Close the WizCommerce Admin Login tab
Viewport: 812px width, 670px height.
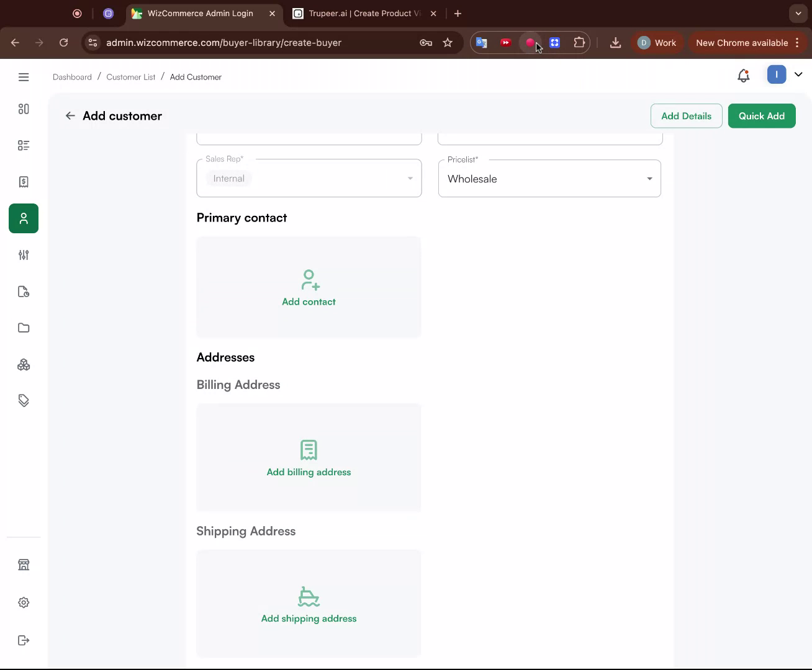[272, 13]
